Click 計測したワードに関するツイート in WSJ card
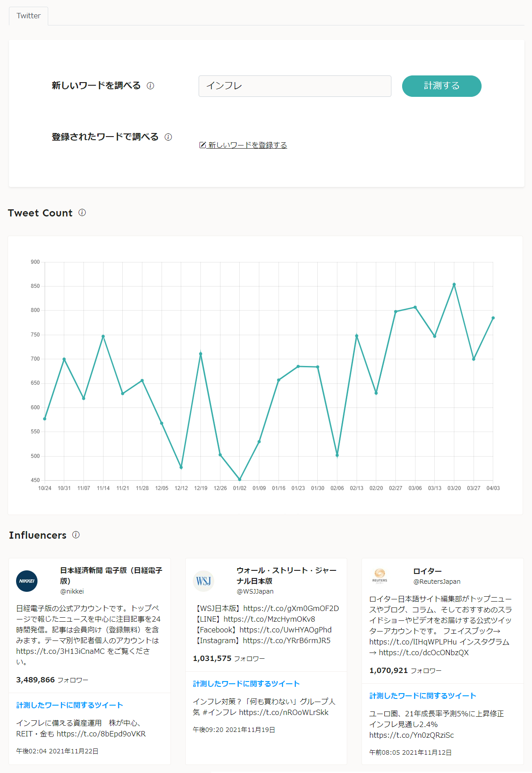This screenshot has width=532, height=773. point(246,684)
